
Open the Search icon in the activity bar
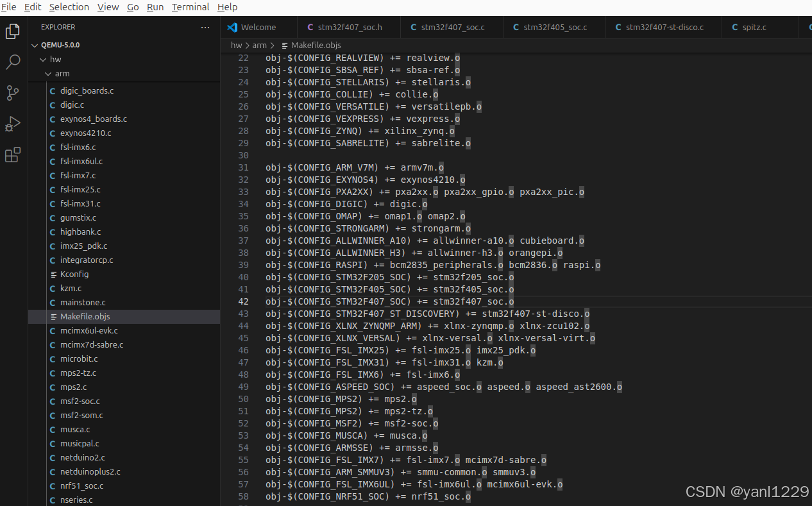tap(13, 61)
